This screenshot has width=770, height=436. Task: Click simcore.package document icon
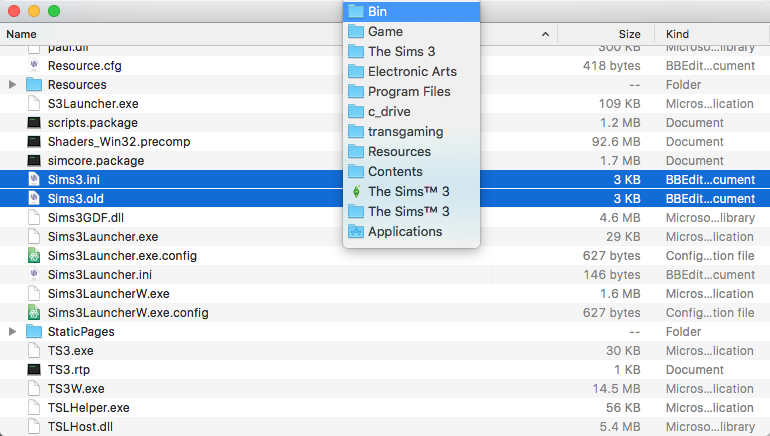click(34, 161)
